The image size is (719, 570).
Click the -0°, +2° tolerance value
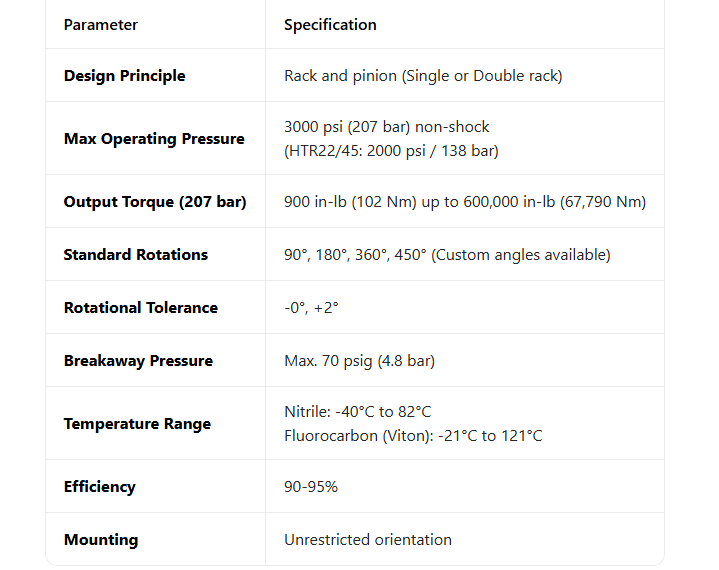(x=311, y=308)
